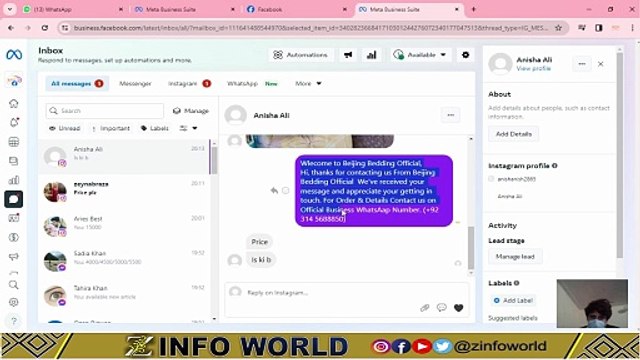The image size is (640, 360).
Task: Click the Labels info icon
Action: [x=516, y=283]
